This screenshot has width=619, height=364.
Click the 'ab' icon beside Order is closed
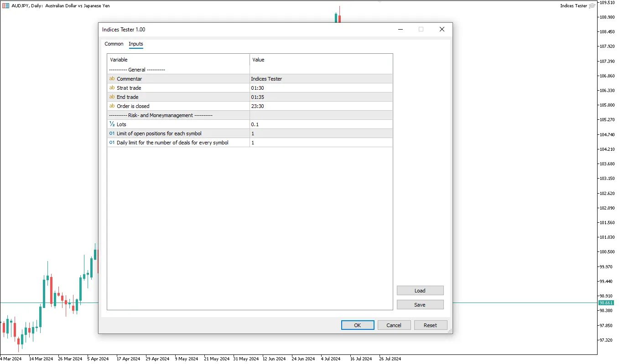pyautogui.click(x=112, y=106)
